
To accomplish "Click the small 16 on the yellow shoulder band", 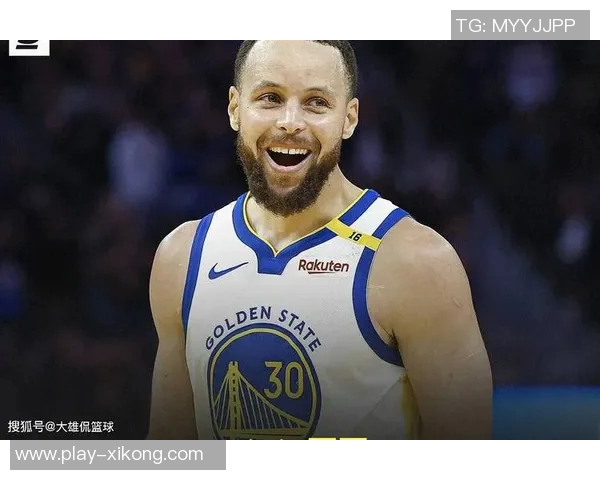I will pos(355,236).
